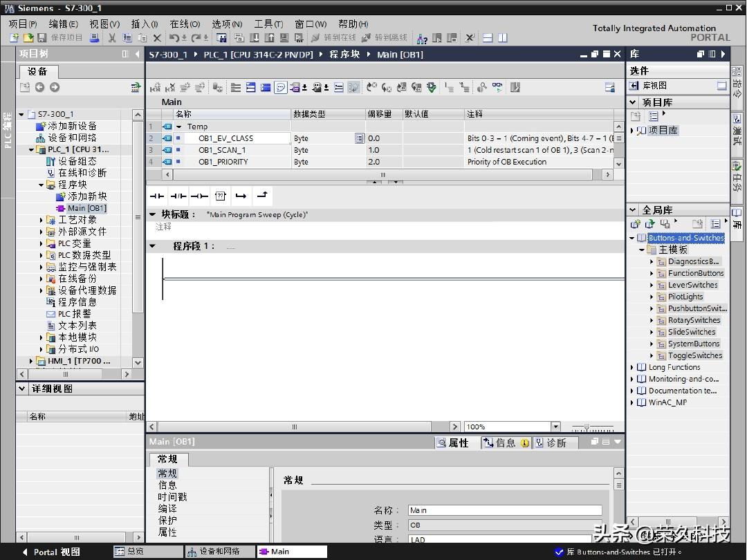Click the cut scissors icon

coord(111,38)
